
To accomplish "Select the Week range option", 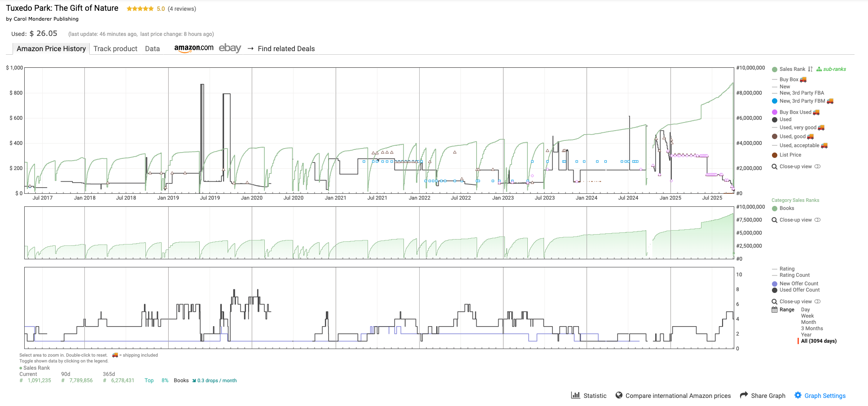I will coord(807,316).
